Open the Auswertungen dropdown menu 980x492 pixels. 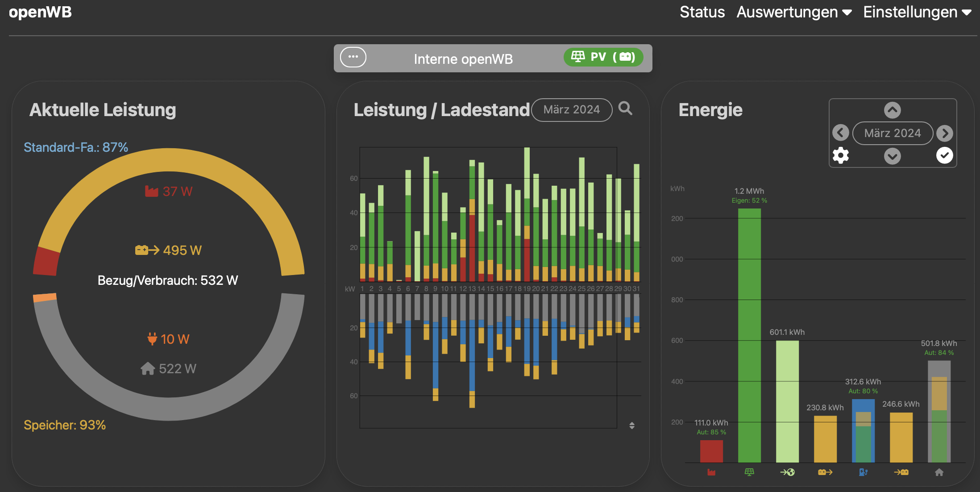[794, 12]
